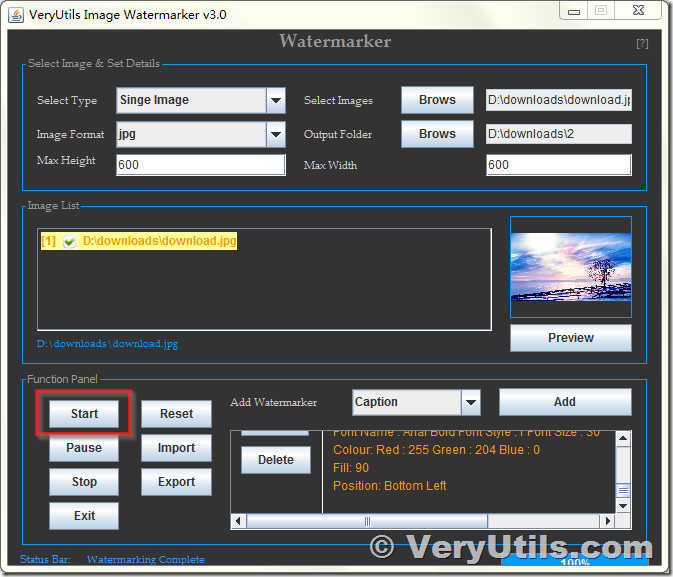Click the 'Position: Bottom Left' text

(x=390, y=486)
